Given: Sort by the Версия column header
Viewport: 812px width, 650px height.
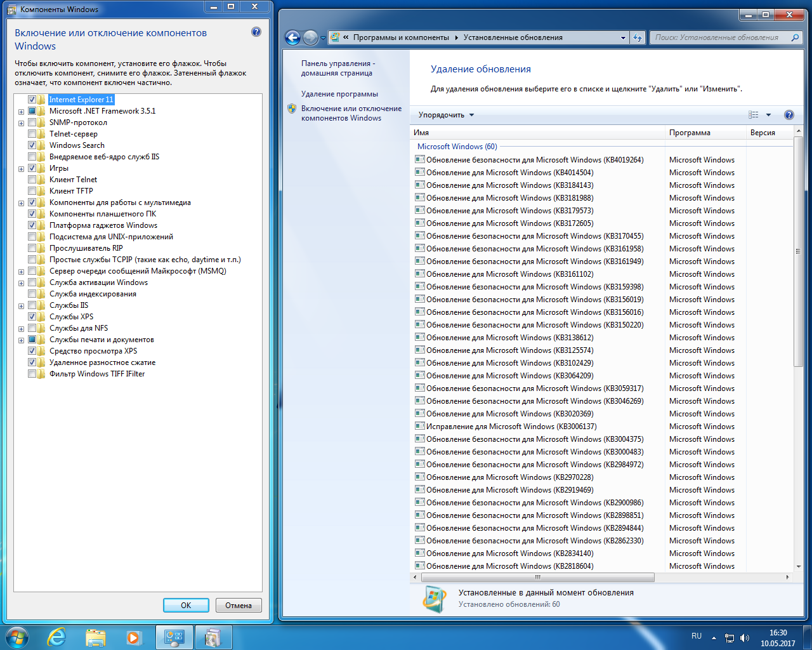Looking at the screenshot, I should tap(769, 133).
